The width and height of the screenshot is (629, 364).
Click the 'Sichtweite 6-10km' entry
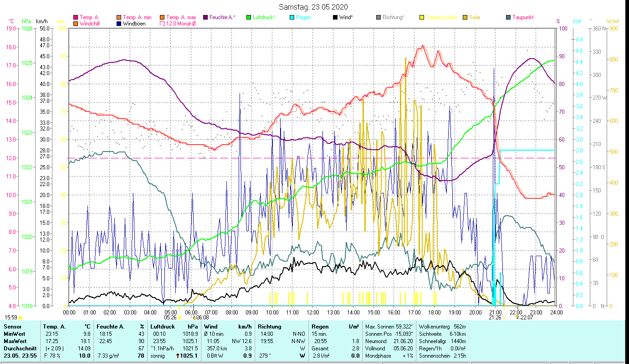[x=442, y=334]
